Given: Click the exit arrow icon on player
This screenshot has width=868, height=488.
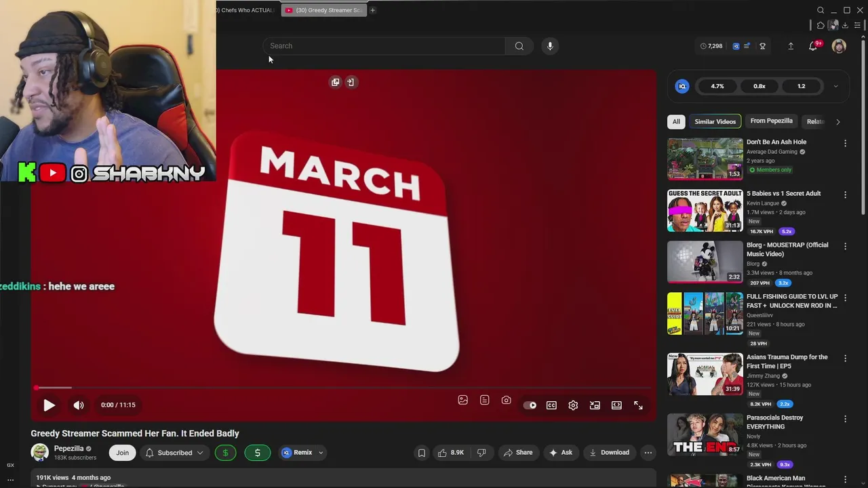Looking at the screenshot, I should pyautogui.click(x=351, y=82).
